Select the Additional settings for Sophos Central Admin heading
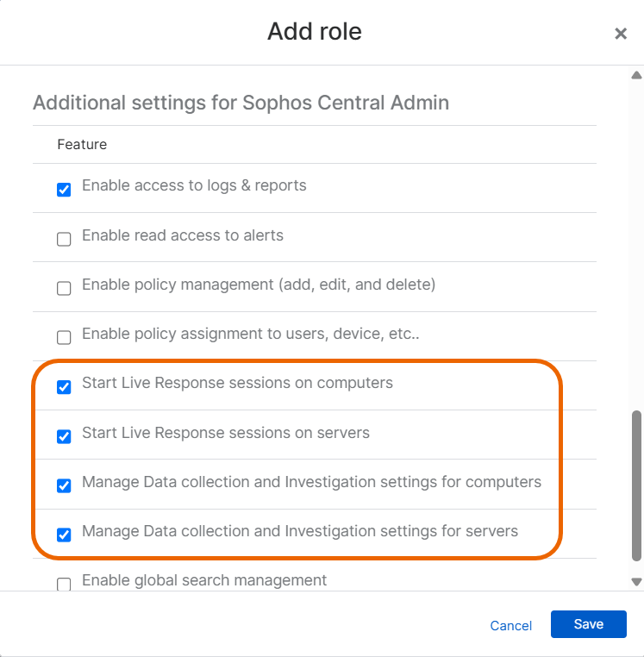This screenshot has height=657, width=644. coord(241,103)
